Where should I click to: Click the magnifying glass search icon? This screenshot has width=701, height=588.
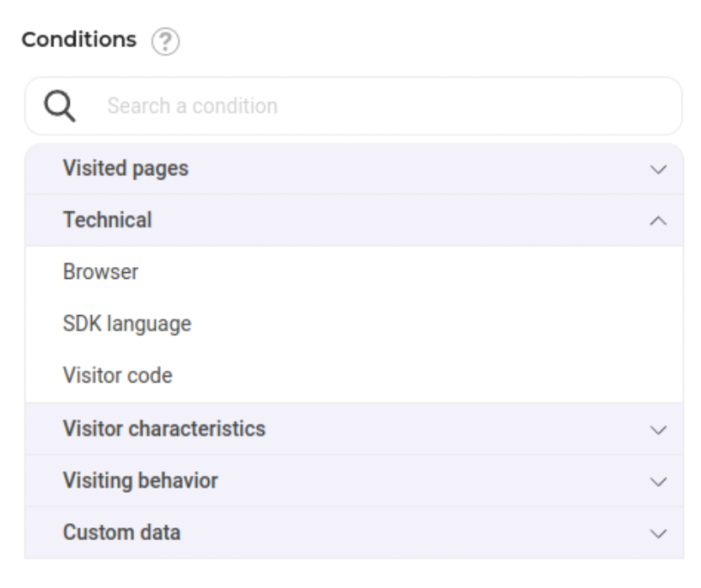point(60,106)
